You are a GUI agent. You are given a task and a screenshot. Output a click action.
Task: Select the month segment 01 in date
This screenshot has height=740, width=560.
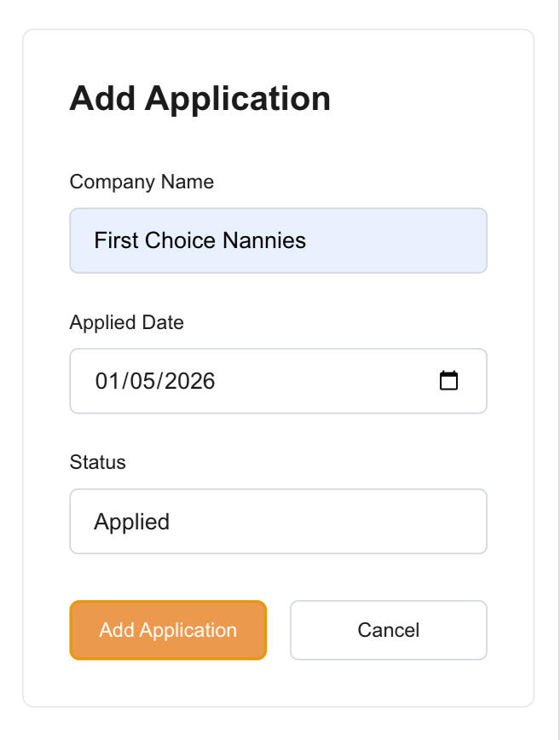point(107,380)
